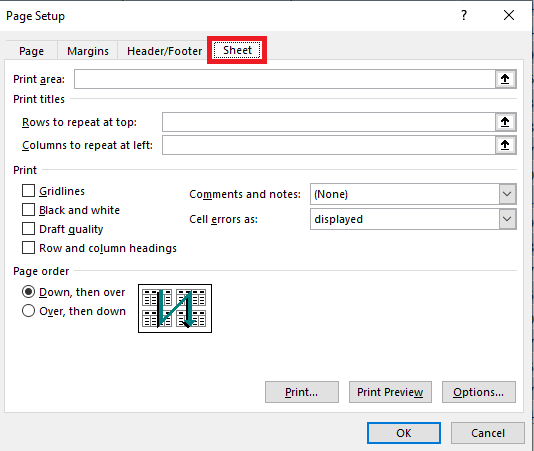This screenshot has width=534, height=451.
Task: Enable the Gridlines checkbox
Action: [28, 191]
